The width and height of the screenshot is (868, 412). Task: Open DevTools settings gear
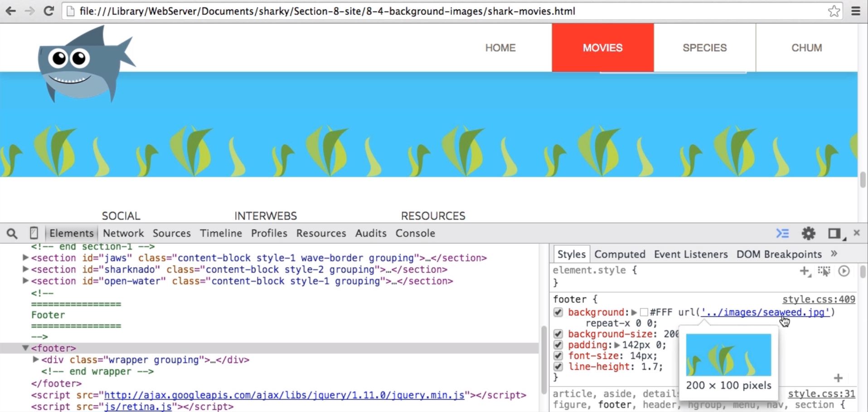[x=808, y=233]
